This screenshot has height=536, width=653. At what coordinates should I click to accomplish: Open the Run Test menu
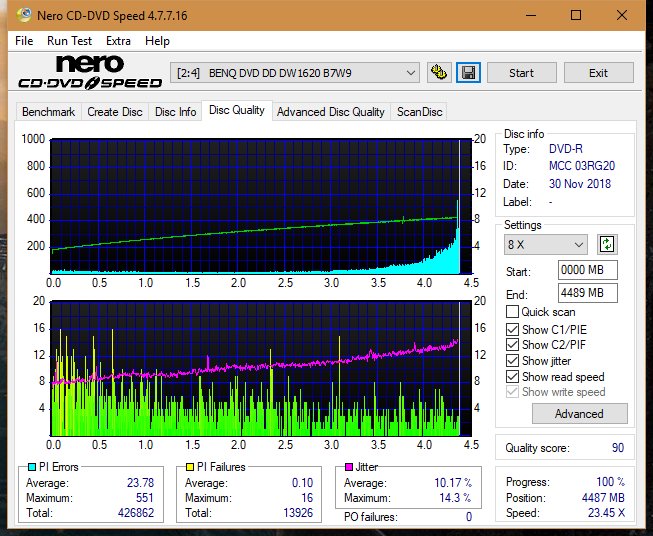[x=69, y=41]
